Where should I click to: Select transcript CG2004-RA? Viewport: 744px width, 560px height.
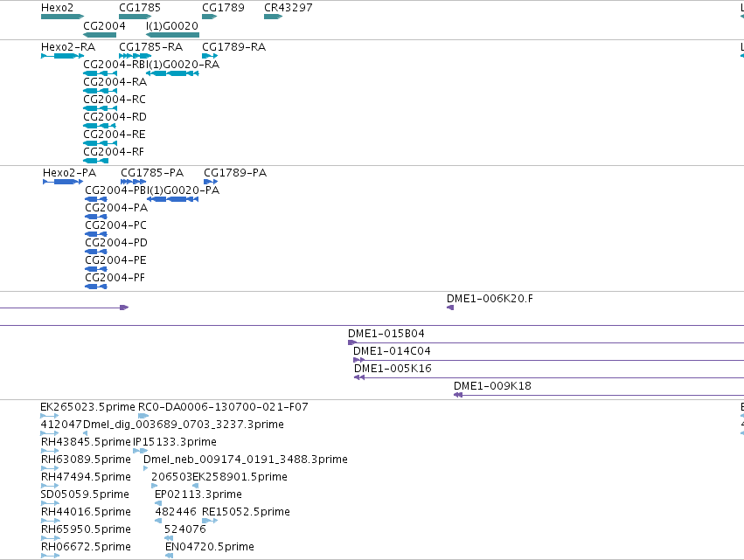115,82
